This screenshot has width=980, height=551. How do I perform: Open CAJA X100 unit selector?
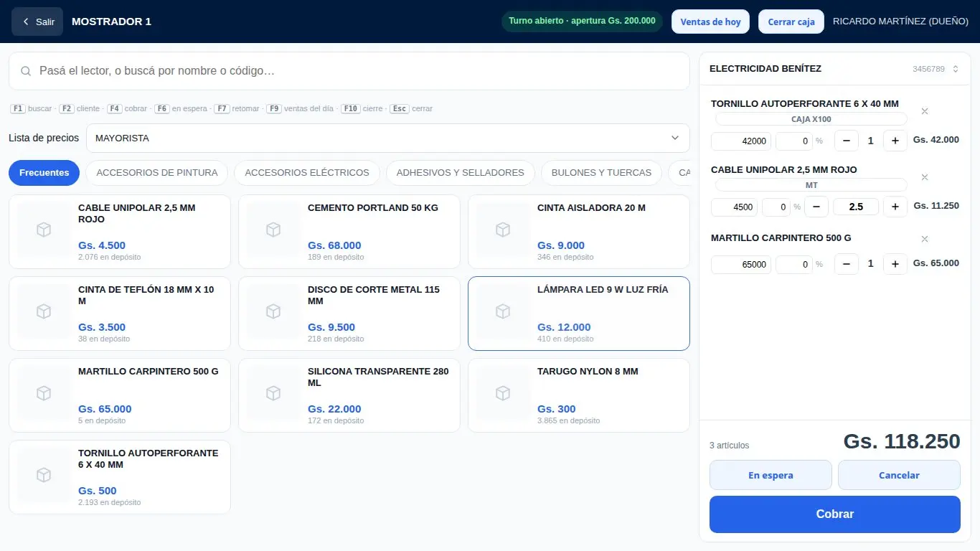click(811, 119)
